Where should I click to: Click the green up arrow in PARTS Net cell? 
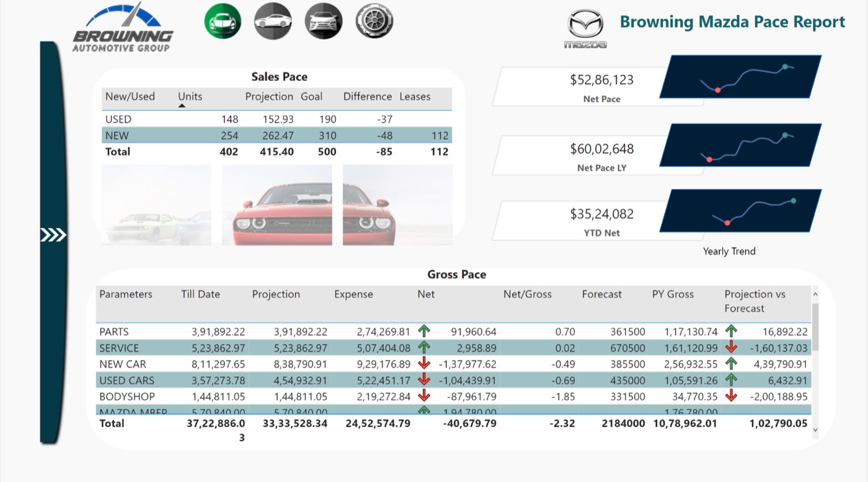pyautogui.click(x=425, y=331)
